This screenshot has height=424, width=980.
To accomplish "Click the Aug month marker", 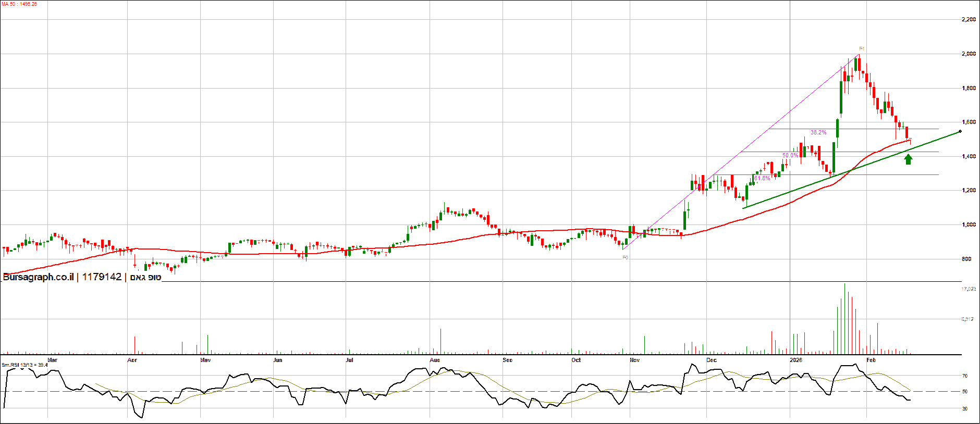I will click(x=435, y=360).
